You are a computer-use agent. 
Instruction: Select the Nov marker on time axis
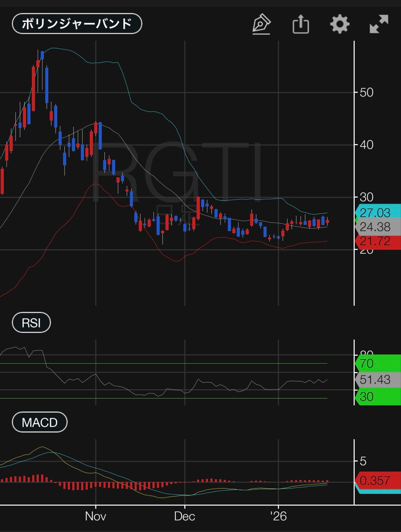click(x=96, y=516)
